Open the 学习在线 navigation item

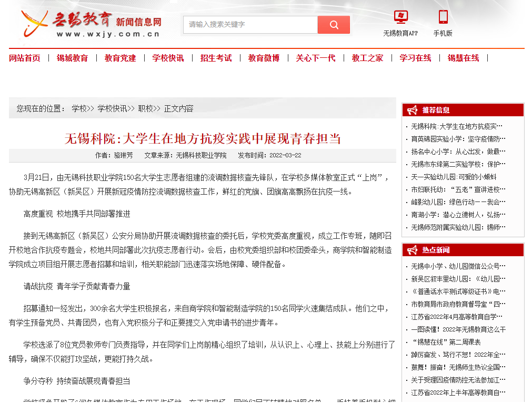[415, 58]
